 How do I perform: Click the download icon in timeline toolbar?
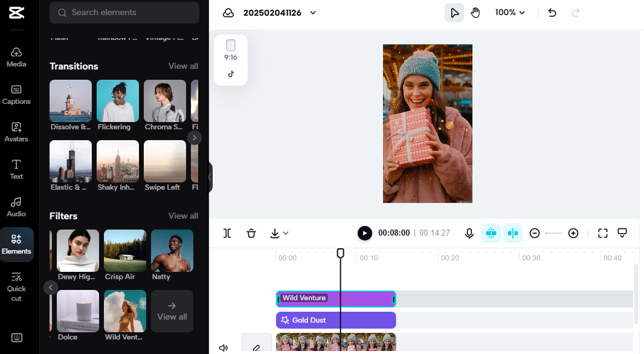[x=275, y=233]
